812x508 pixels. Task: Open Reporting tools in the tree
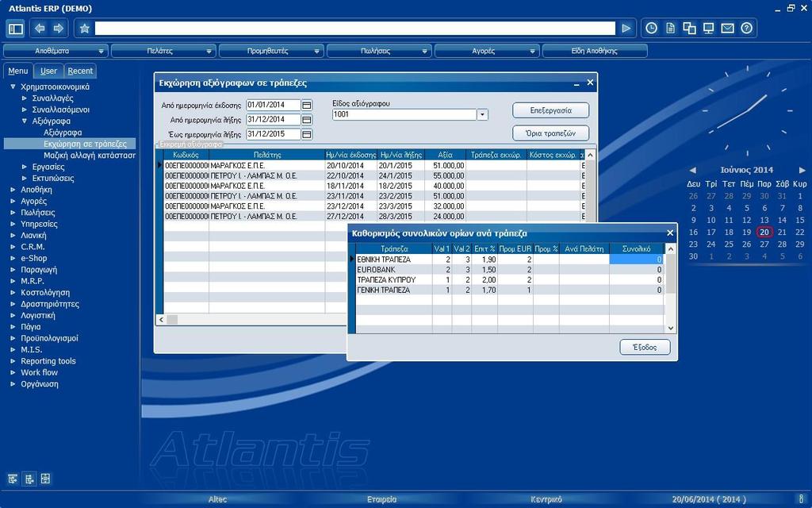click(x=48, y=361)
